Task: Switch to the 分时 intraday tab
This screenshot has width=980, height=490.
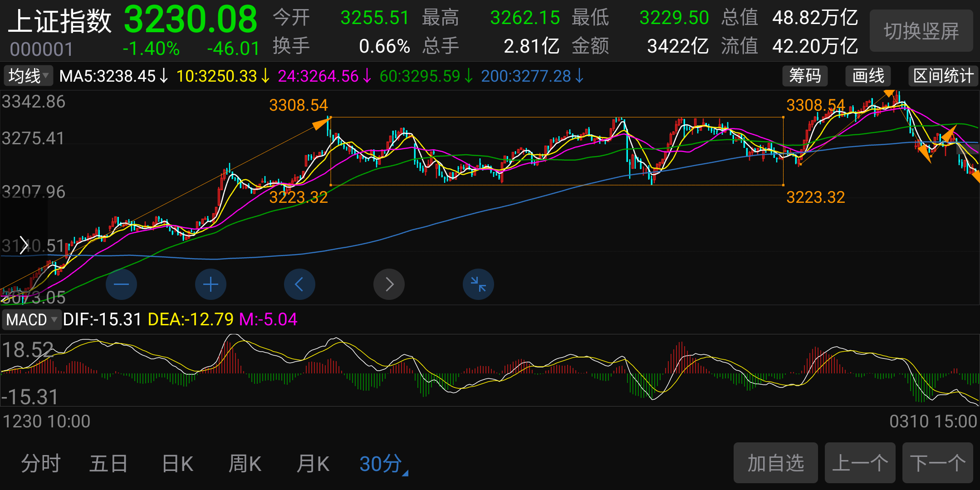Action: pos(40,463)
